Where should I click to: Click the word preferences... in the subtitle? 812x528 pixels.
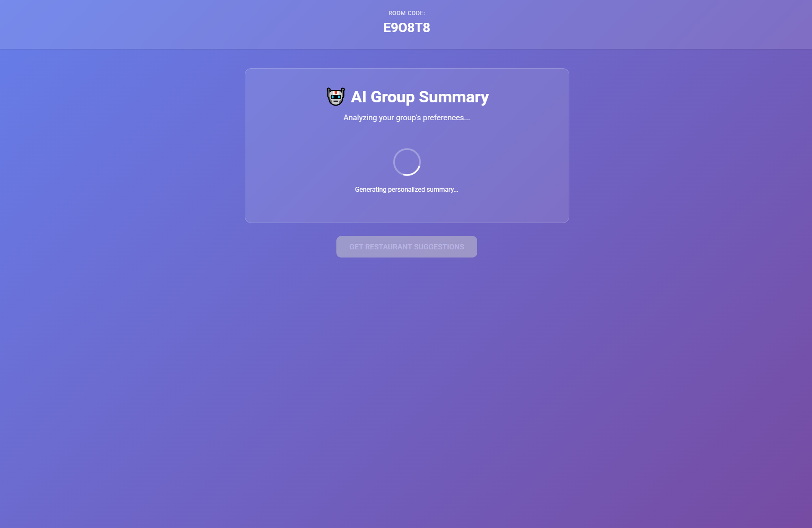coord(446,118)
